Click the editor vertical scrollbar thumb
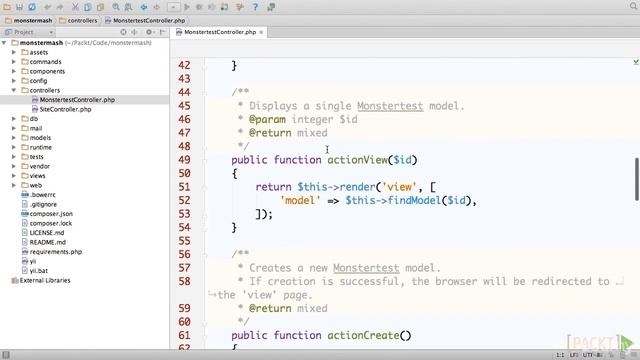 click(x=636, y=179)
